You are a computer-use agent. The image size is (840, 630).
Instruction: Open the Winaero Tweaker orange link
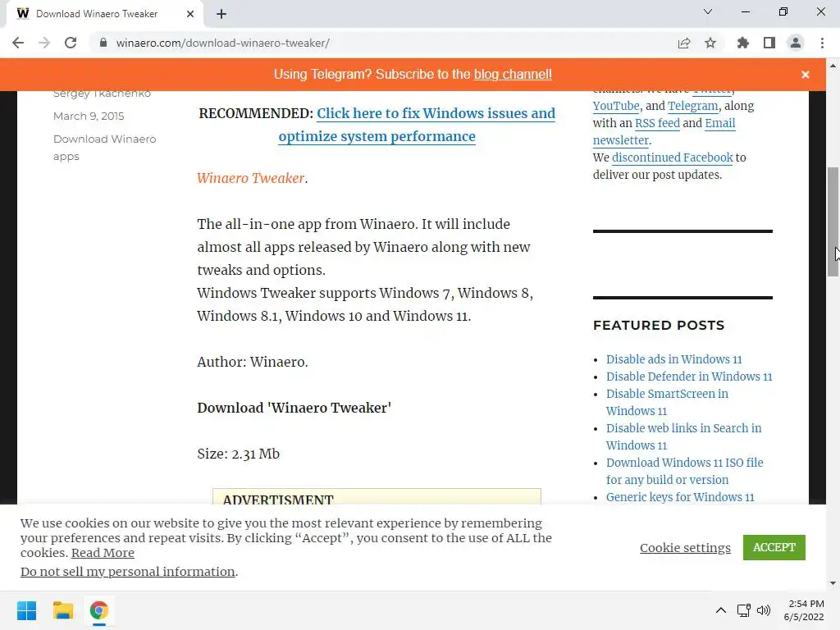click(251, 178)
